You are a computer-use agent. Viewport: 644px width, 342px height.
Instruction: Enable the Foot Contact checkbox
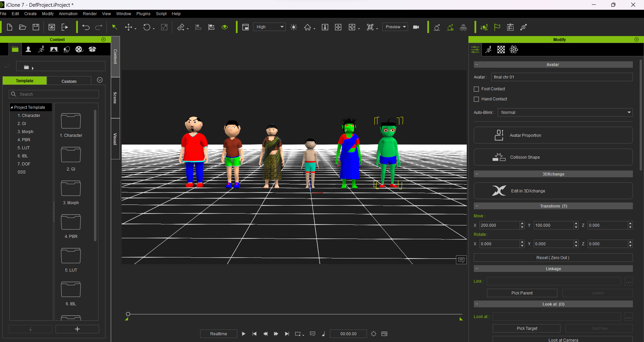point(477,89)
